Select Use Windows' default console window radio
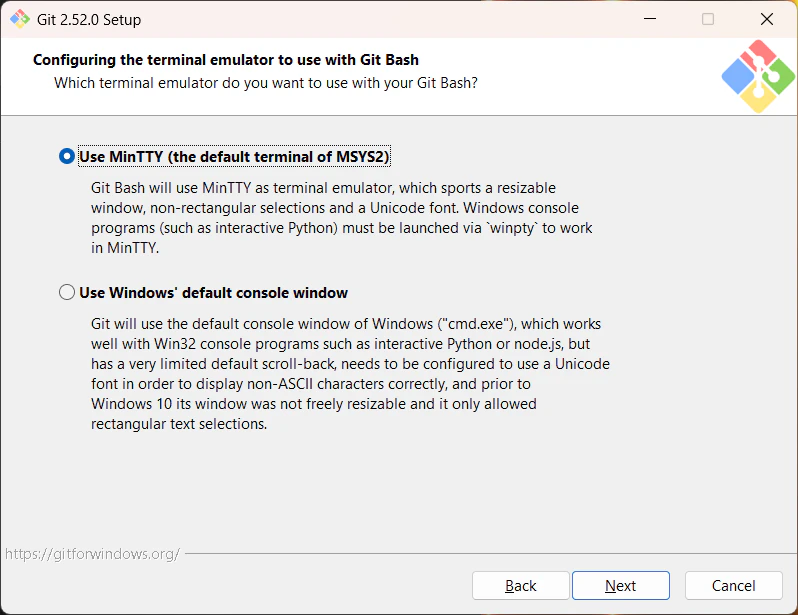 tap(67, 292)
